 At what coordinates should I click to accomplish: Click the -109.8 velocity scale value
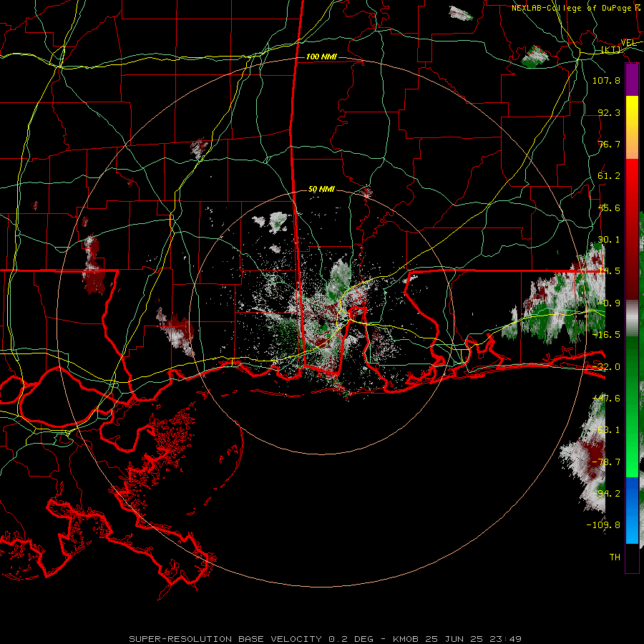(x=603, y=525)
